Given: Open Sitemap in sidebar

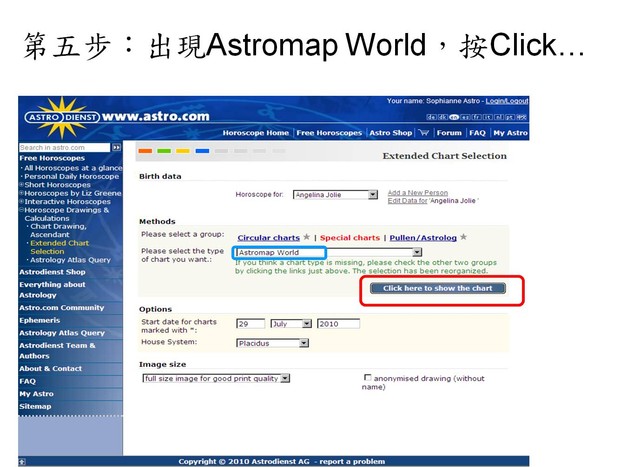Looking at the screenshot, I should click(x=35, y=406).
